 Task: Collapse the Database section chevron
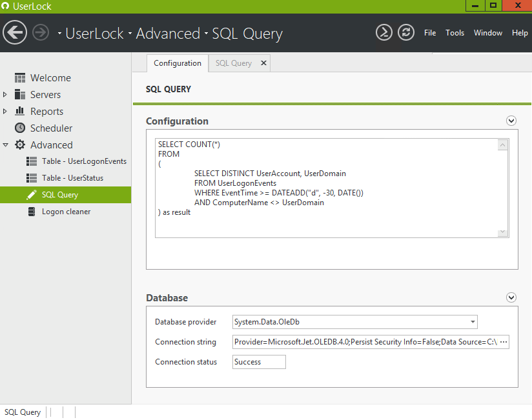tap(511, 297)
